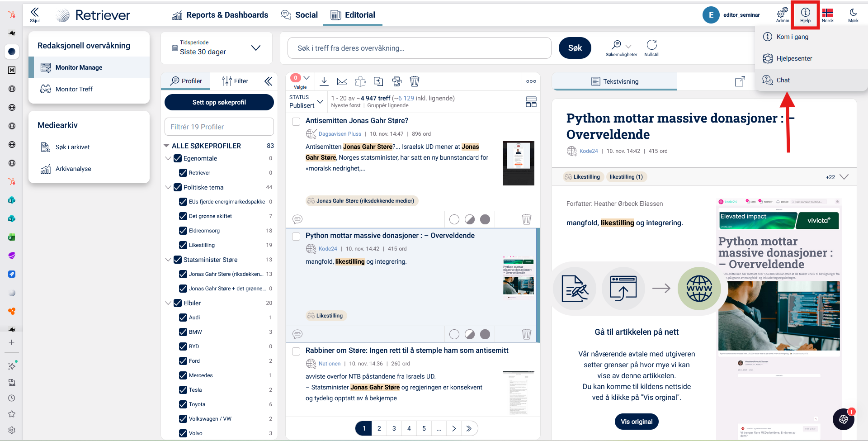Screen dimensions: 868x441
Task: Reset search with Nullstill icon
Action: click(652, 48)
